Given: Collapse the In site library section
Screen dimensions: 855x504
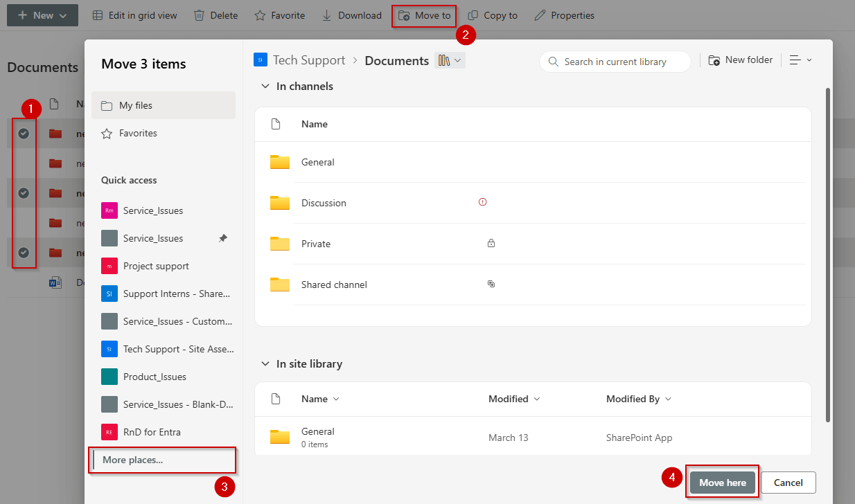Looking at the screenshot, I should pyautogui.click(x=265, y=363).
